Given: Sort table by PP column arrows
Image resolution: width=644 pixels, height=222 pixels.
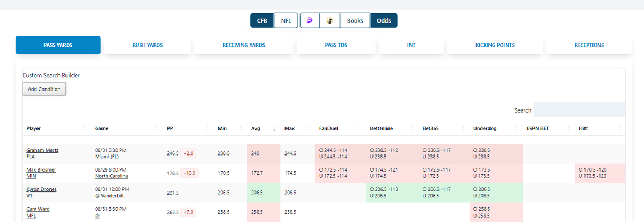Looking at the screenshot, I should click(207, 129).
